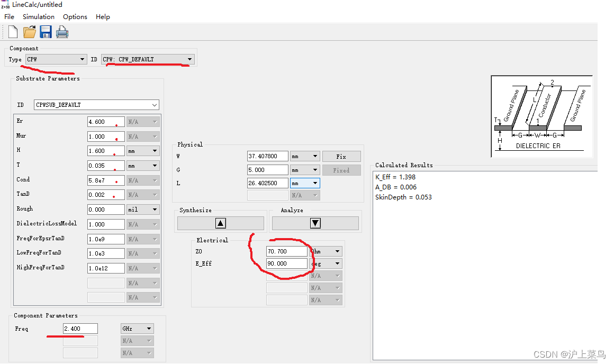Open the H unit mm dropdown

(143, 151)
